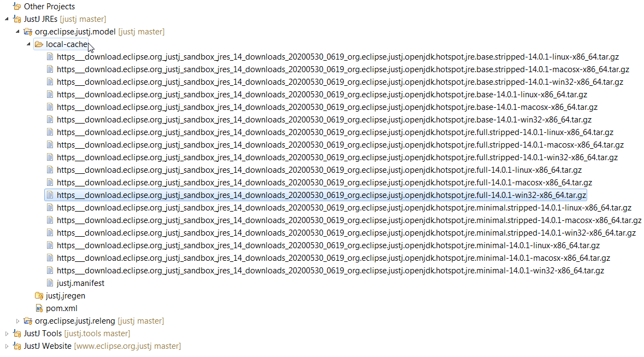Click the justj.jregen file icon
The width and height of the screenshot is (644, 357).
pyautogui.click(x=39, y=296)
